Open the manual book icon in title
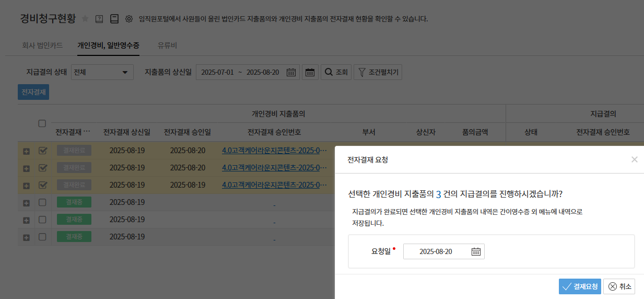 pyautogui.click(x=114, y=19)
